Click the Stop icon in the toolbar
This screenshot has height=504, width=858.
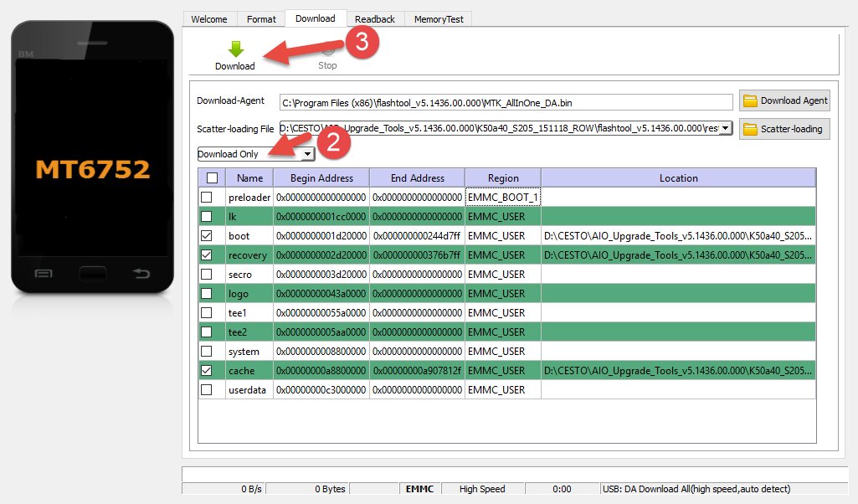point(327,51)
